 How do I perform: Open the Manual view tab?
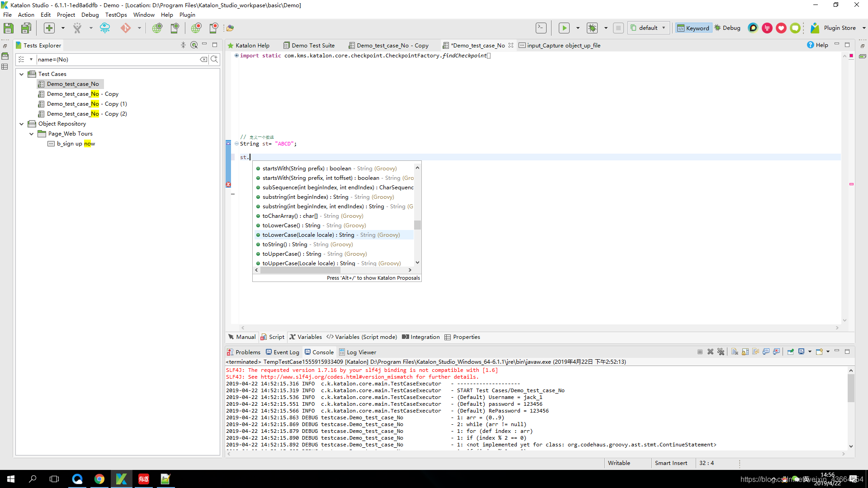[242, 337]
